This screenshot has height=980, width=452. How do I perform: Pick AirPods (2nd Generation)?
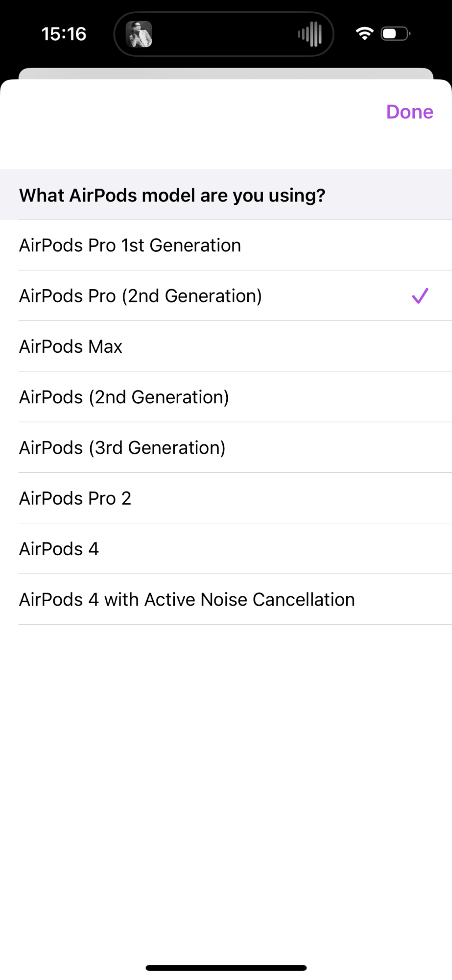click(x=226, y=397)
